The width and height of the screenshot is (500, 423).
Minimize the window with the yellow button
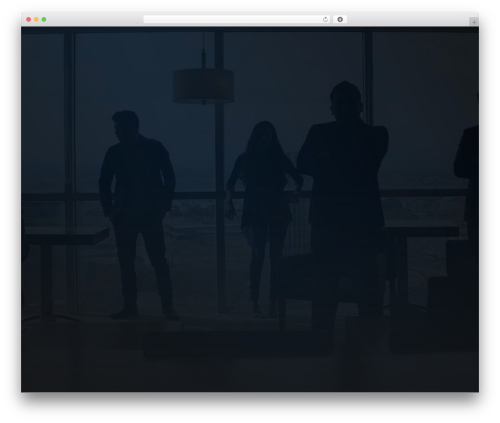pyautogui.click(x=36, y=20)
